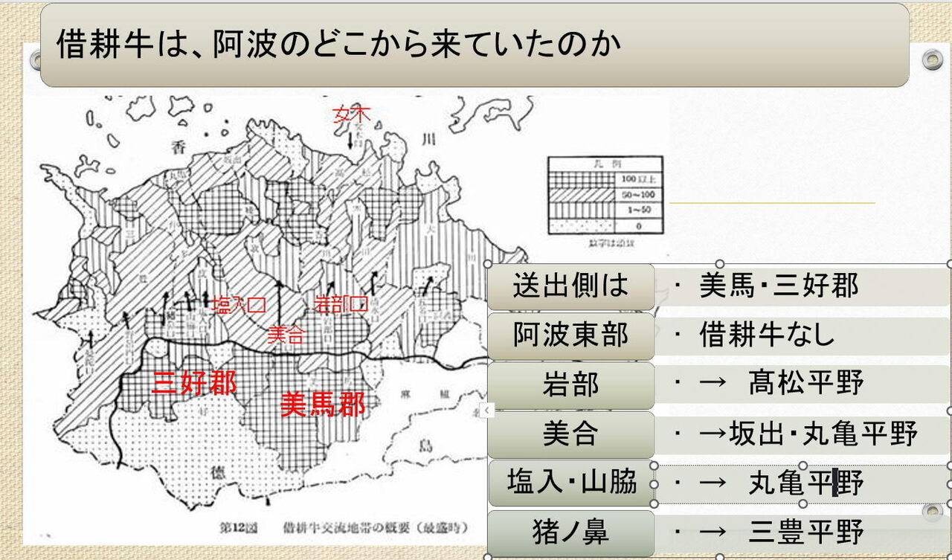
Task: Click the 送出側は box
Action: click(571, 286)
